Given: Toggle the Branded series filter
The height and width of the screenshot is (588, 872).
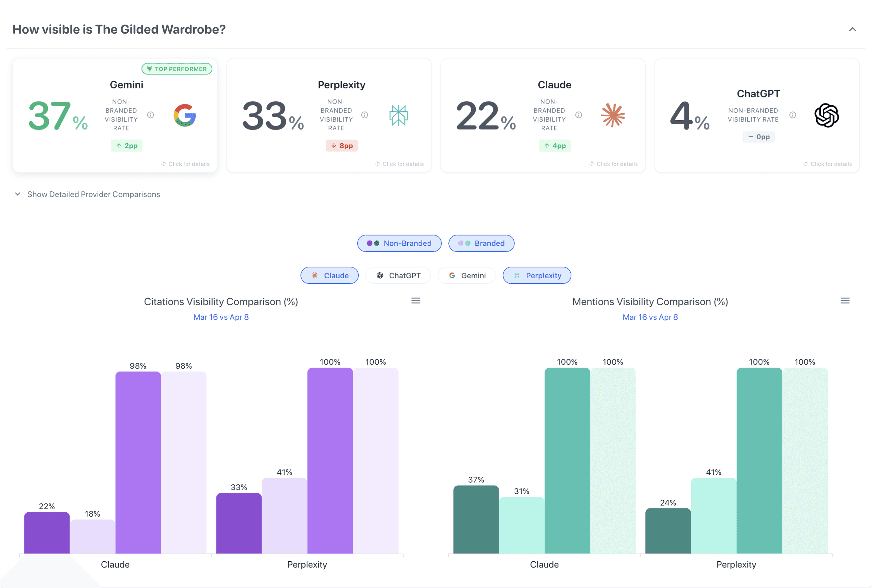Looking at the screenshot, I should (481, 243).
